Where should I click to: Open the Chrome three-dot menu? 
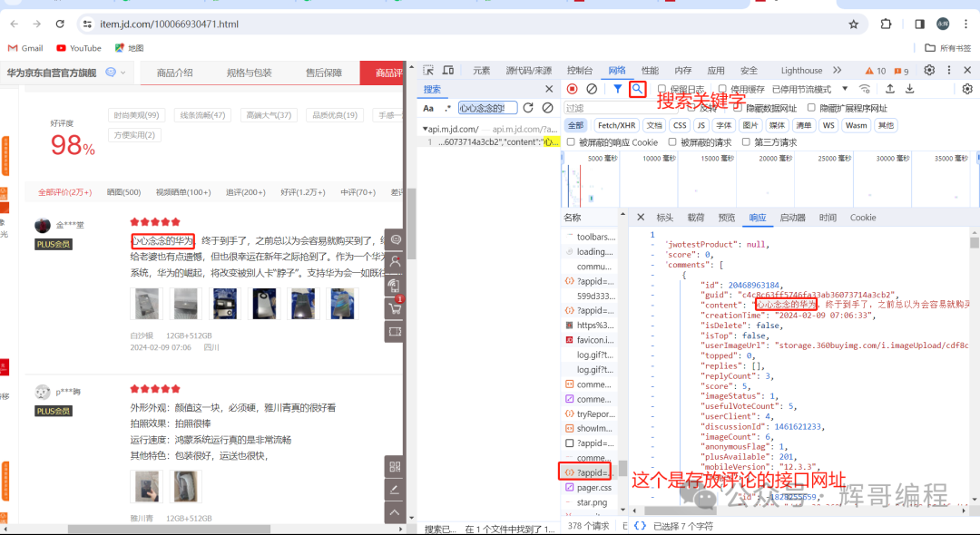966,24
